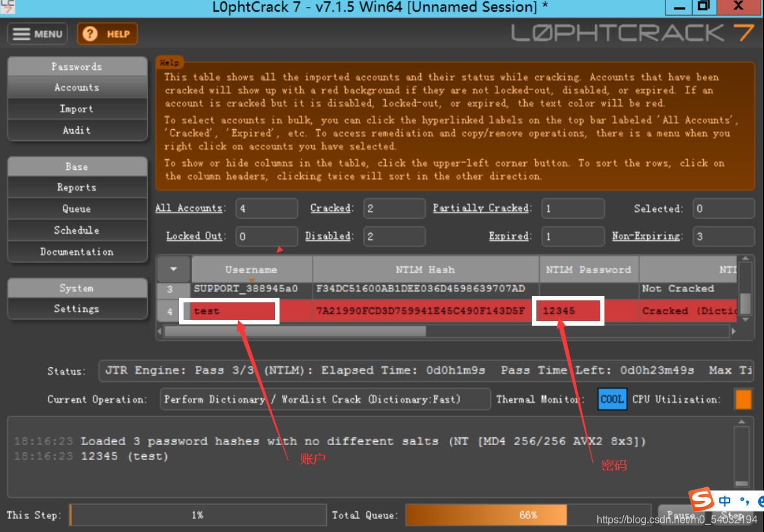
Task: Click the Total Queue progress bar
Action: (529, 515)
